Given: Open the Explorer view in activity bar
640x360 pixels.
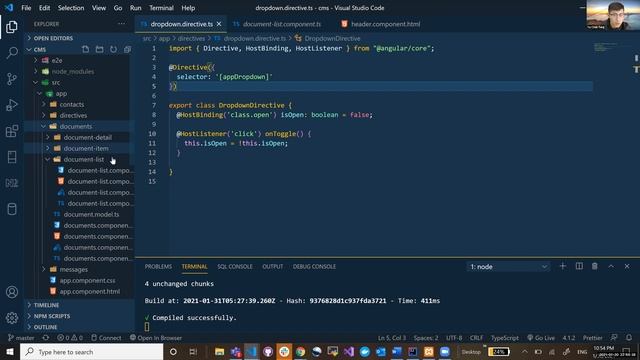Looking at the screenshot, I should [x=12, y=27].
